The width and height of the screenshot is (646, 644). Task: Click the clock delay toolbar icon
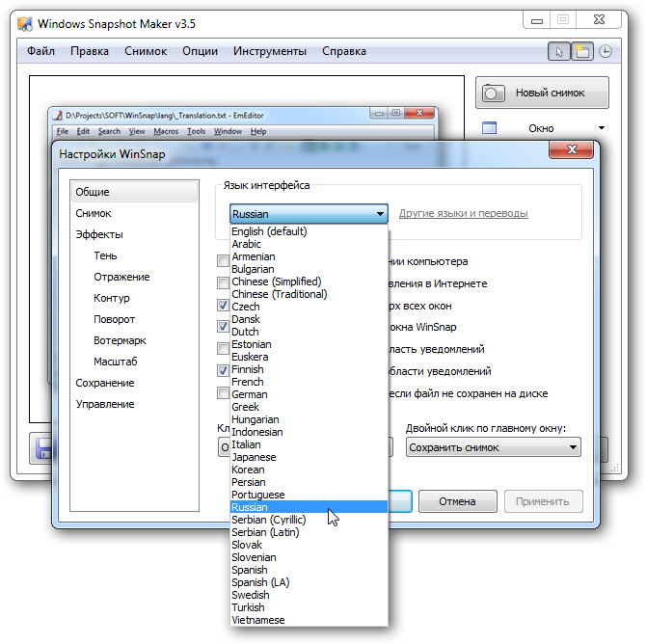coord(606,51)
